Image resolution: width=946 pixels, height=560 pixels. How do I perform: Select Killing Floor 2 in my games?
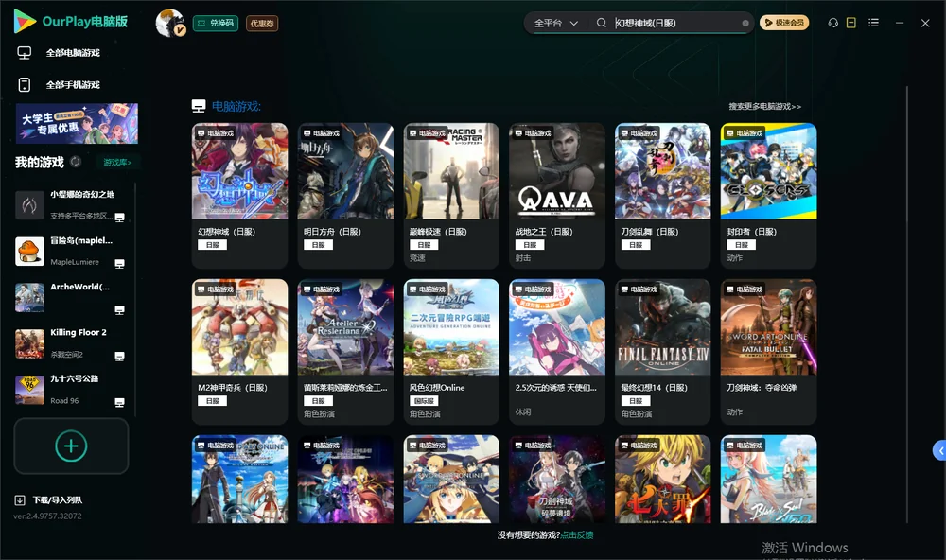coord(69,343)
